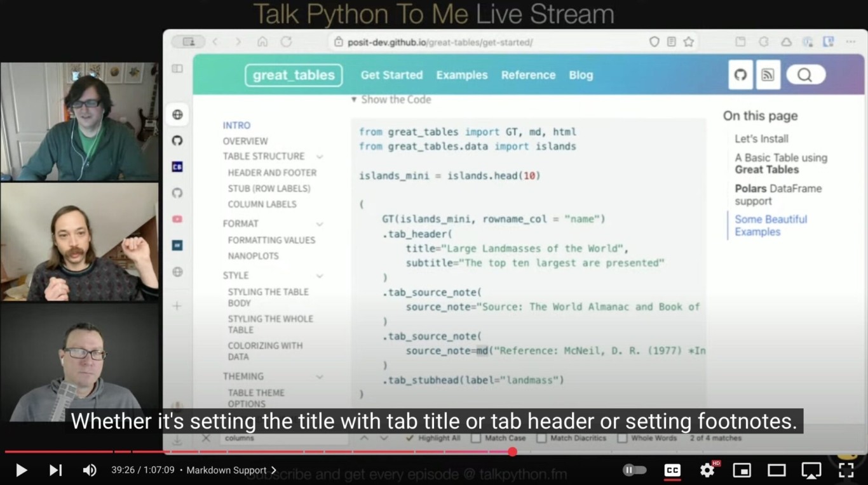This screenshot has width=868, height=485.
Task: Mute the video volume
Action: (x=90, y=470)
